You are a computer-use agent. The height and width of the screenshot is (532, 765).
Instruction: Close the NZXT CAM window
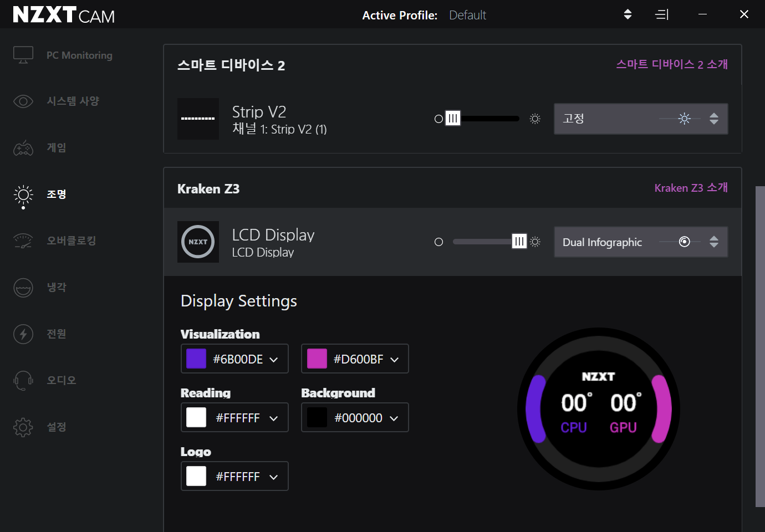click(744, 14)
